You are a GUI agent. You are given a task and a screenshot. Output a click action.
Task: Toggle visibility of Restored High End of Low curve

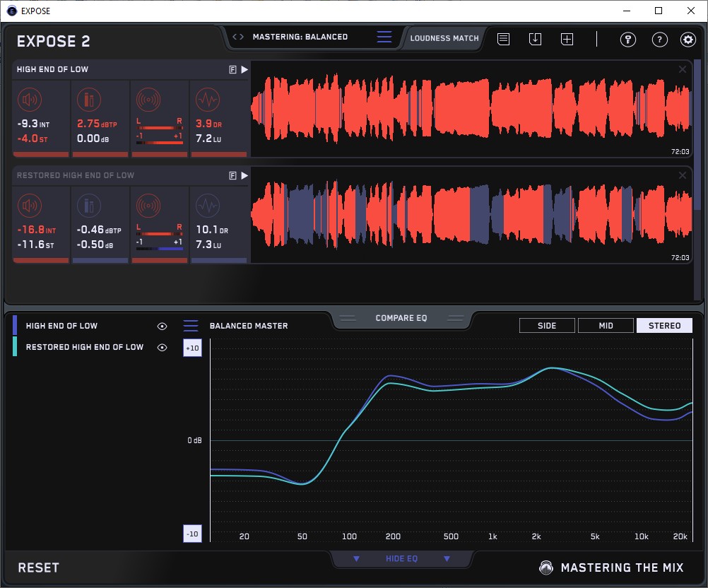tap(162, 348)
